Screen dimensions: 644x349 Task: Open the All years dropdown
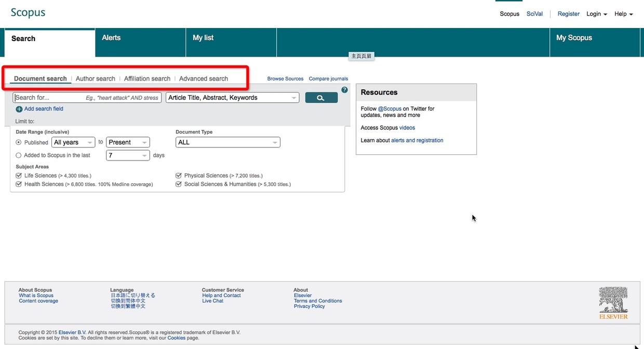click(73, 142)
